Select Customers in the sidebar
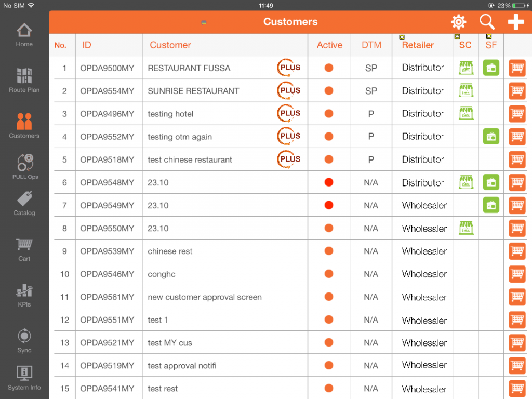Viewport: 532px width, 399px height. (24, 126)
